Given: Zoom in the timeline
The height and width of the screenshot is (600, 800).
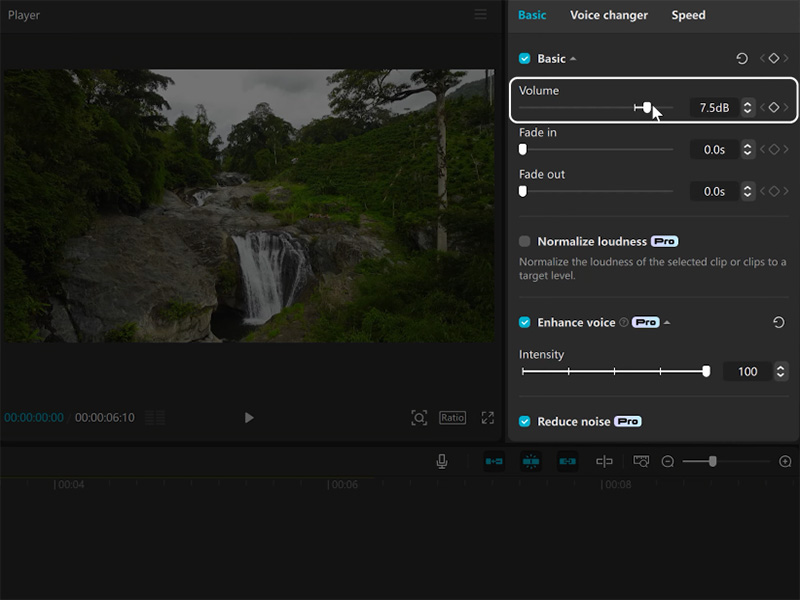Looking at the screenshot, I should [785, 461].
